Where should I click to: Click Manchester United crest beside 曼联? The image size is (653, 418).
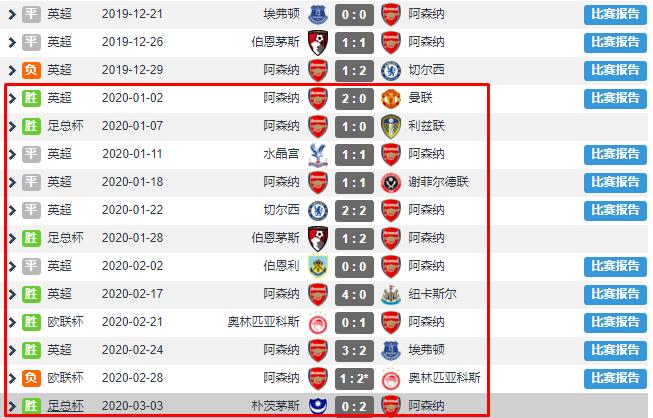pos(391,98)
